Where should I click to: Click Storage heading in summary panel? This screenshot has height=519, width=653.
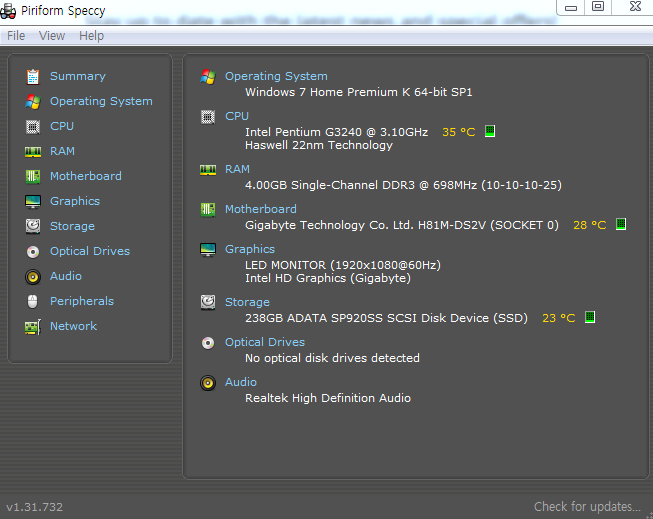[247, 302]
